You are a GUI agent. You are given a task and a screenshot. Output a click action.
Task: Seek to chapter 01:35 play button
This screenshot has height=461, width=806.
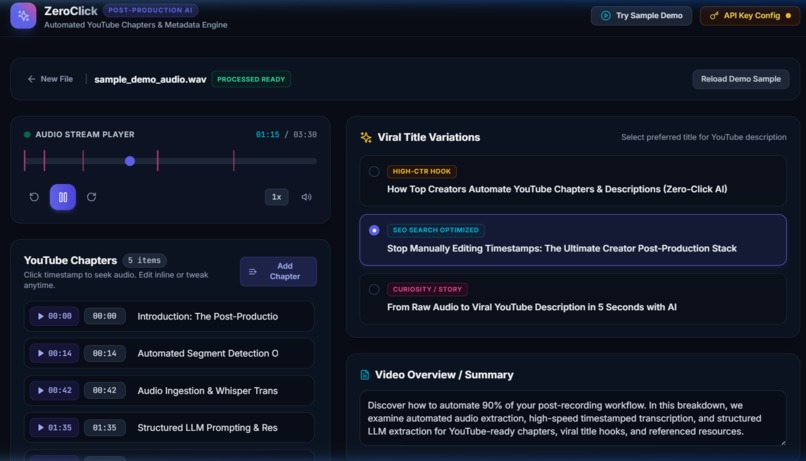[x=54, y=427]
